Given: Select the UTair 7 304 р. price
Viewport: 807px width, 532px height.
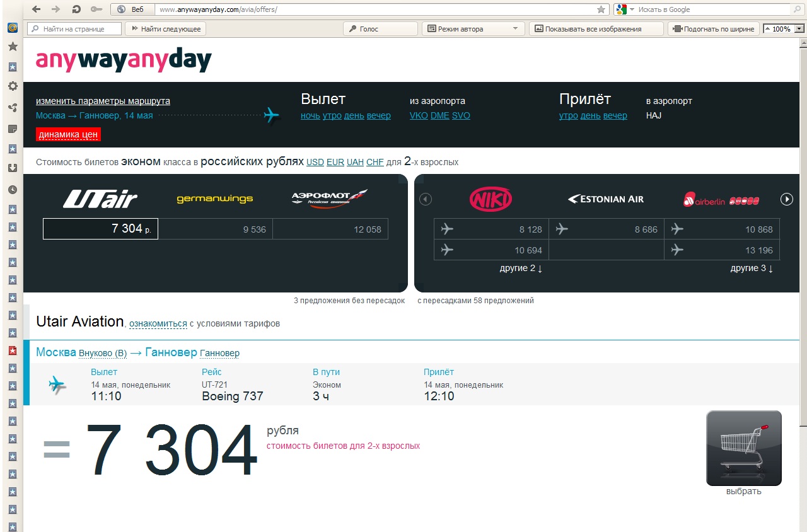Looking at the screenshot, I should [x=100, y=229].
